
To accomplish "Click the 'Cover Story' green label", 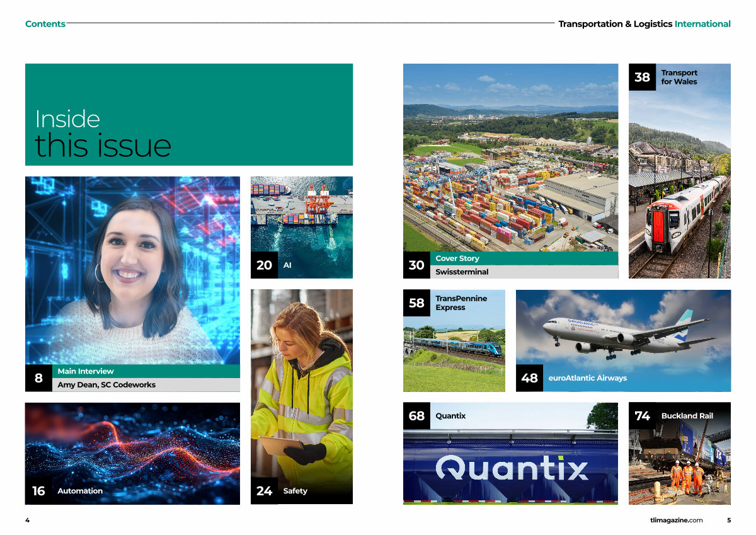I will 524,258.
